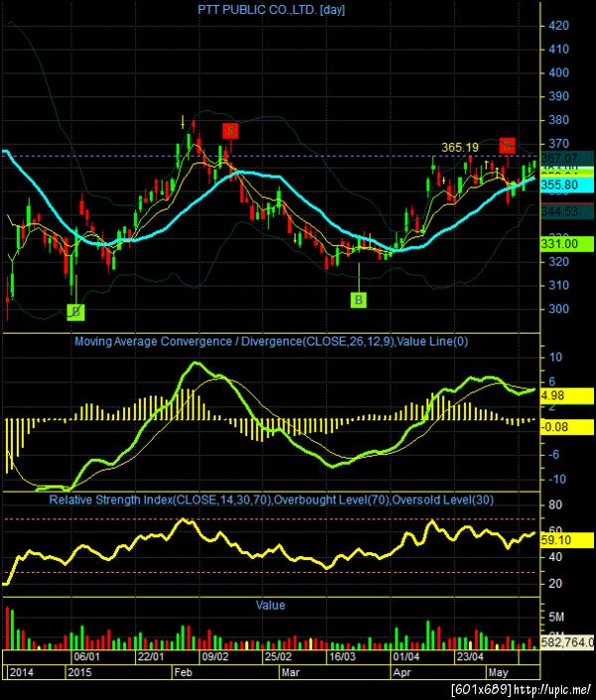596x700 pixels.
Task: Click the 16/03 date label
Action: (343, 656)
